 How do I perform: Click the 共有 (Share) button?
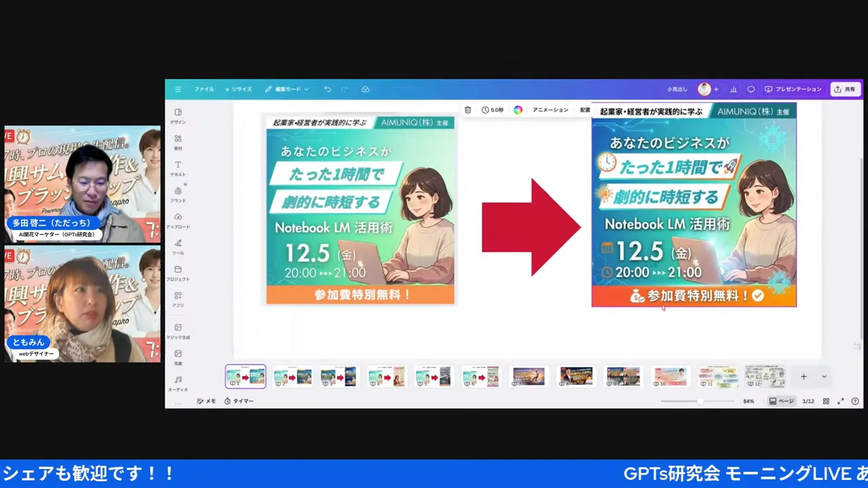pyautogui.click(x=845, y=89)
